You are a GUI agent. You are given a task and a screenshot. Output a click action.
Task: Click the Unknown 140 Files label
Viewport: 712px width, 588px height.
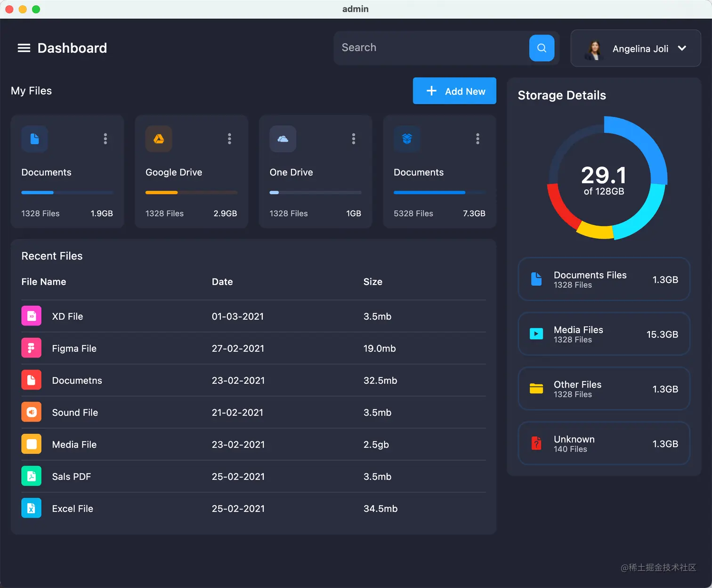click(570, 449)
